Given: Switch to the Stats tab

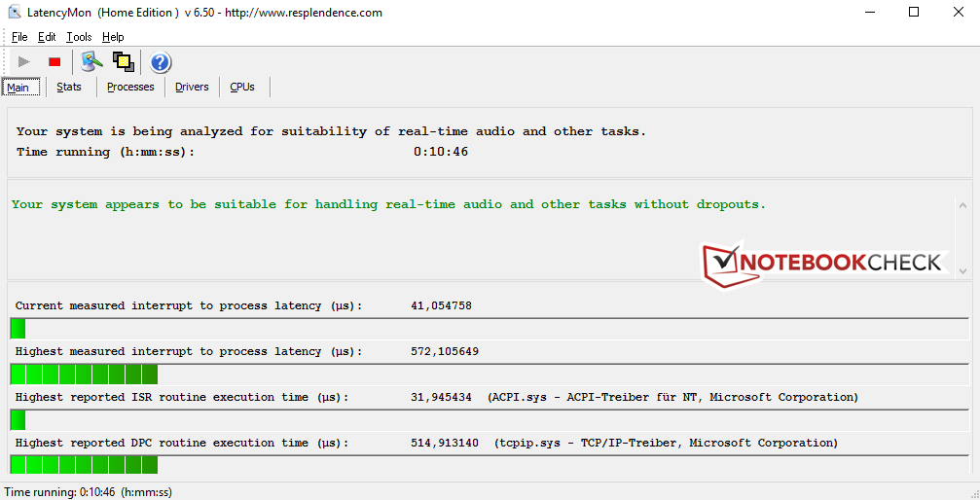Looking at the screenshot, I should click(x=69, y=87).
